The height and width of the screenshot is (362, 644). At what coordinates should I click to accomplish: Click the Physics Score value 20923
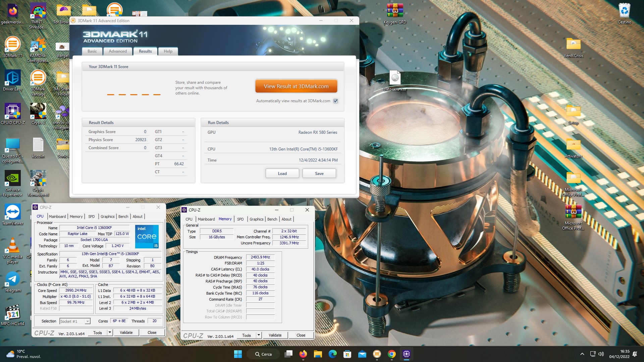[141, 140]
